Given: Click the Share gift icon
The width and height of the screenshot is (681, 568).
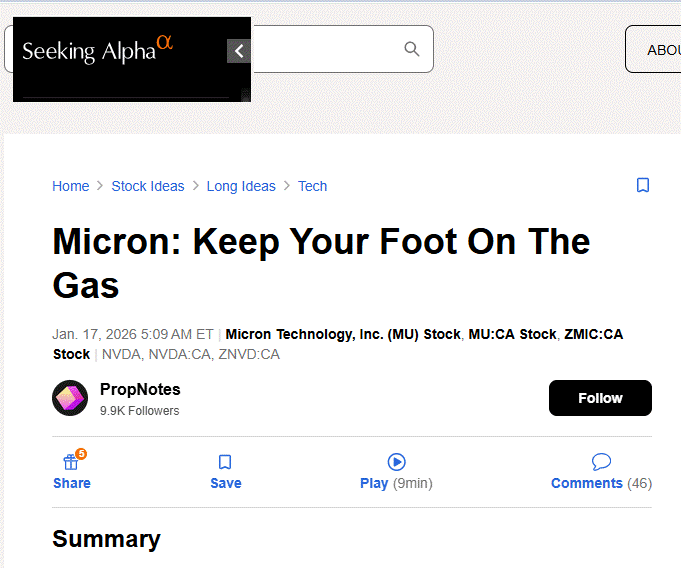Looking at the screenshot, I should point(71,462).
